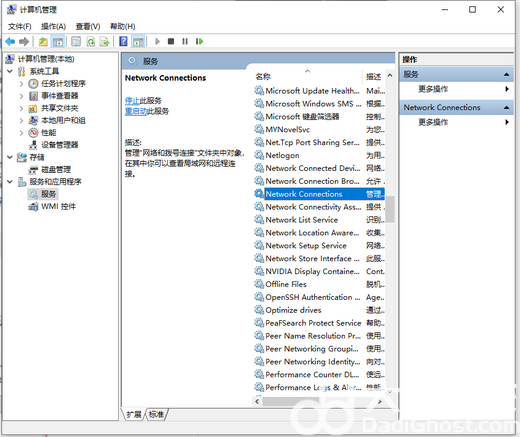Toggle the Show/Hide Console Tree icon
520x437 pixels.
(x=58, y=42)
